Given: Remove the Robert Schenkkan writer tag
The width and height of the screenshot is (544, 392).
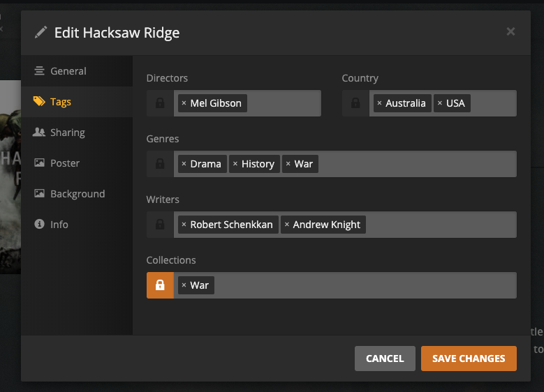Looking at the screenshot, I should [184, 225].
